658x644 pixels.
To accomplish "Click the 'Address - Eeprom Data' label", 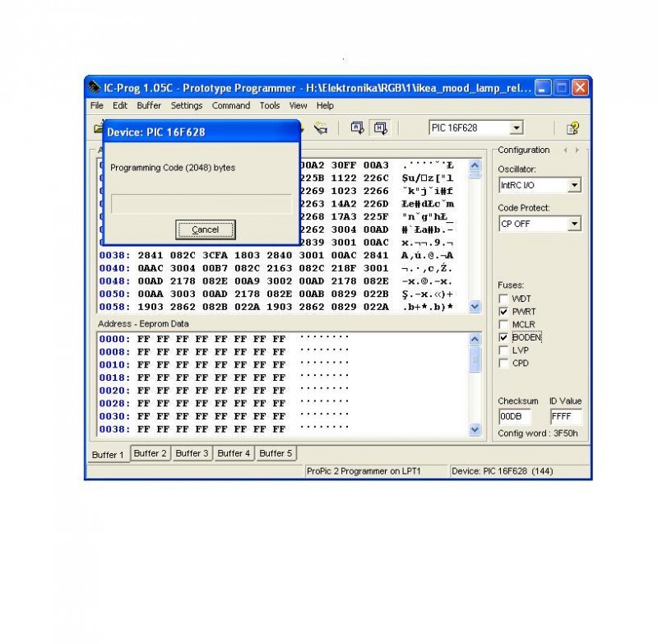I will [143, 324].
